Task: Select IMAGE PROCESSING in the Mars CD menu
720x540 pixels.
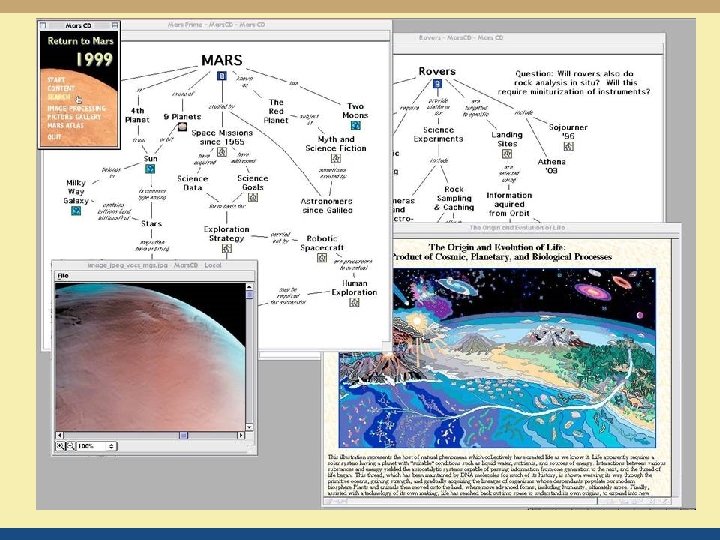Action: click(76, 108)
